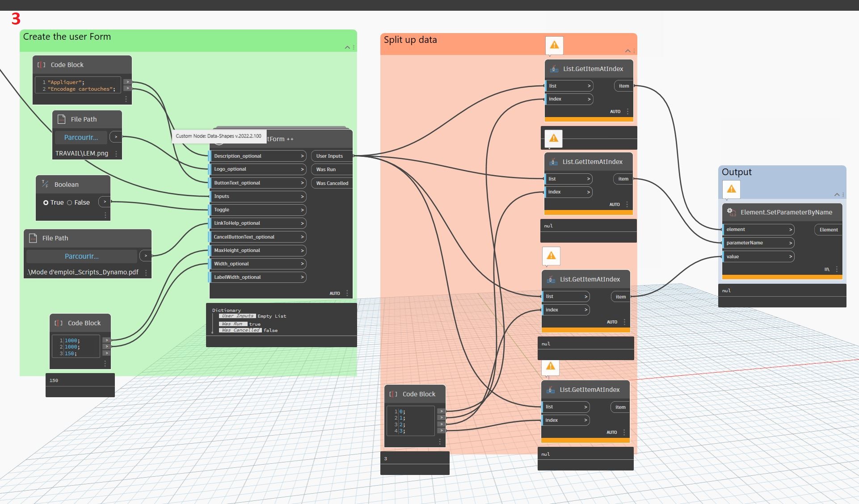859x504 pixels.
Task: Click the Boolean node type icon
Action: [x=45, y=184]
